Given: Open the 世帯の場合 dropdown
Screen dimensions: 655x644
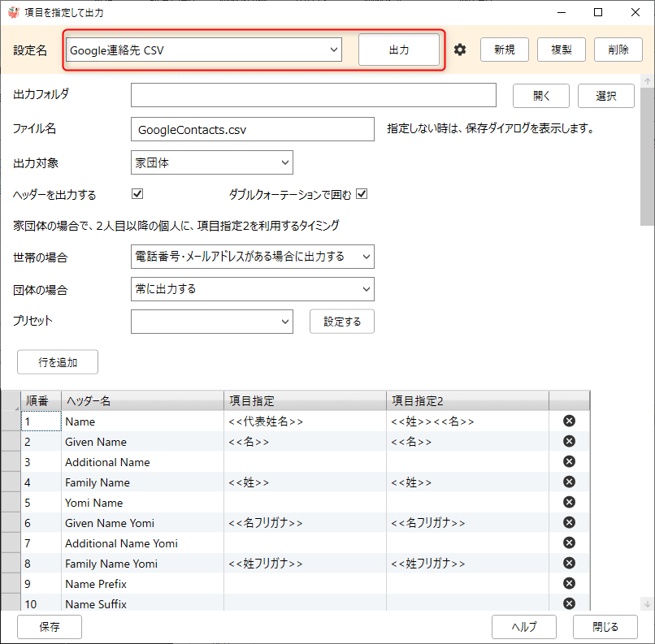Looking at the screenshot, I should pos(252,257).
